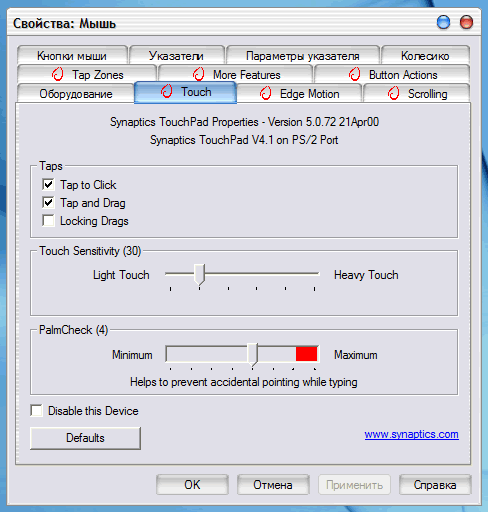
Task: Click the Synaptics icon on More Features tab
Action: pyautogui.click(x=199, y=74)
